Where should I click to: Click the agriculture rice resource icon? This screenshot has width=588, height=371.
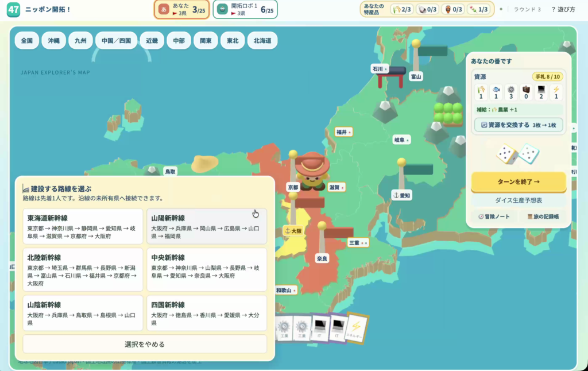click(x=481, y=90)
